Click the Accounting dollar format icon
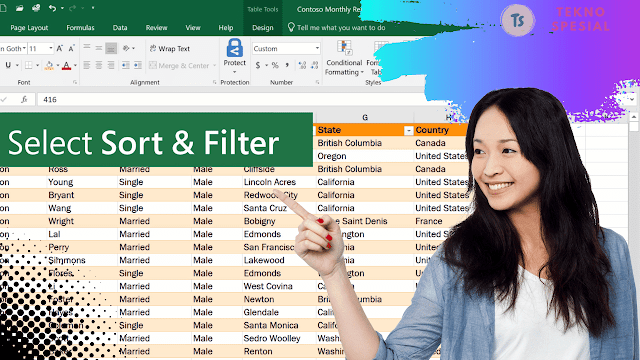640x360 pixels. coord(258,65)
